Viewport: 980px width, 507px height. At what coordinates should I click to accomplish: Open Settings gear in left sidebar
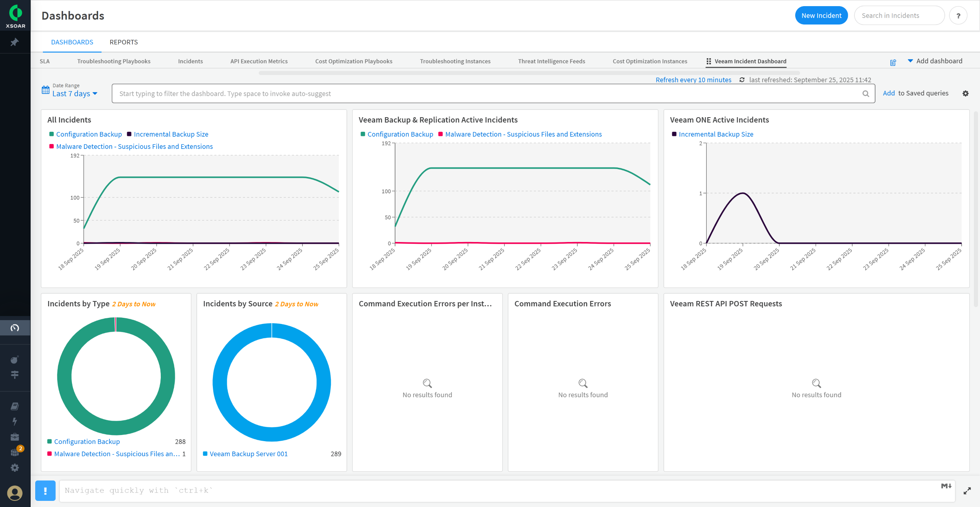15,468
